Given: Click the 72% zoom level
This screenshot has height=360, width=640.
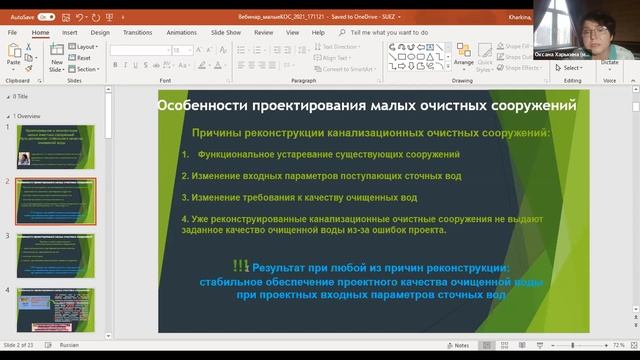Looking at the screenshot, I should [619, 345].
